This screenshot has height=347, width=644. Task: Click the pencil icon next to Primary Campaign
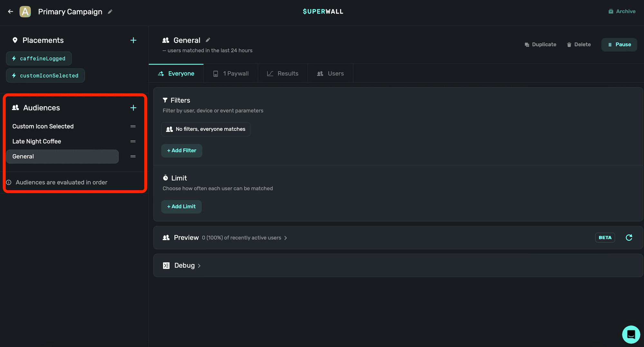coord(110,12)
